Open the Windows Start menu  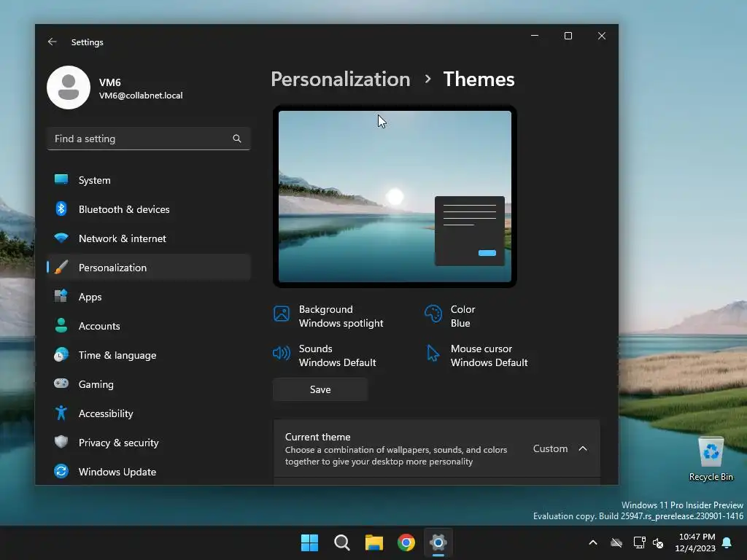(309, 542)
